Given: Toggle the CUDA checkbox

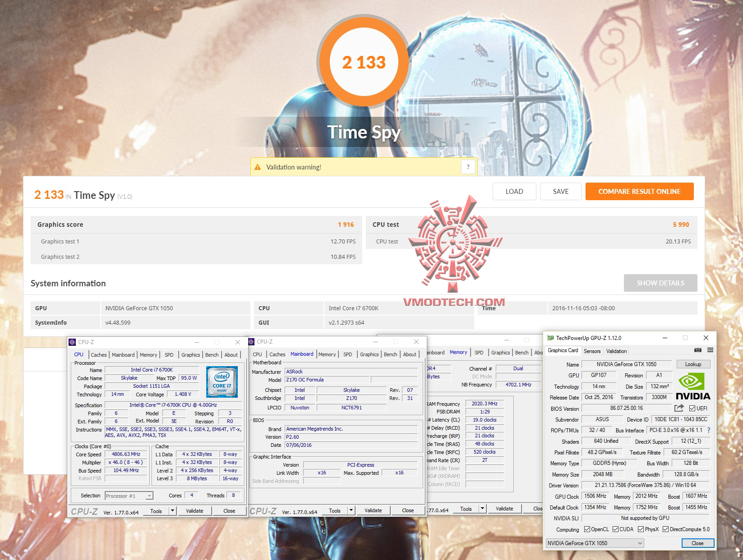Looking at the screenshot, I should [615, 529].
